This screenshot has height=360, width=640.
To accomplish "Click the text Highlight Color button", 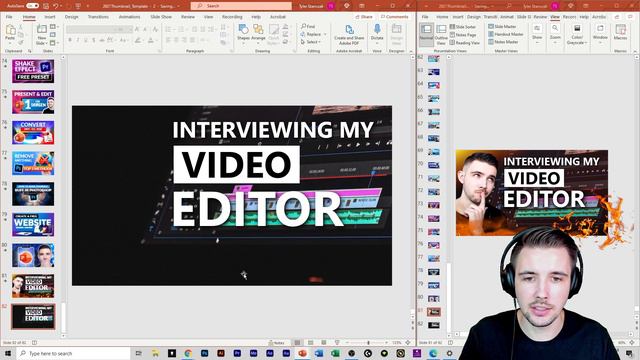I will click(138, 40).
